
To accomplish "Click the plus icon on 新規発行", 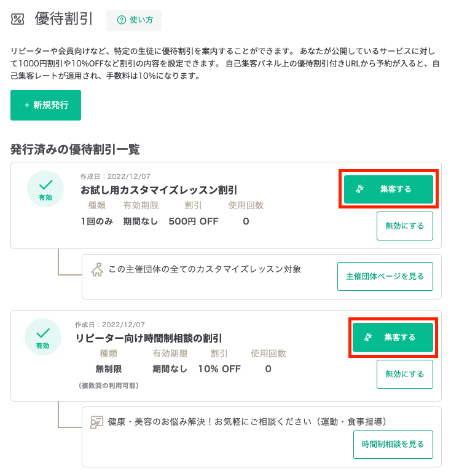I will (x=26, y=105).
